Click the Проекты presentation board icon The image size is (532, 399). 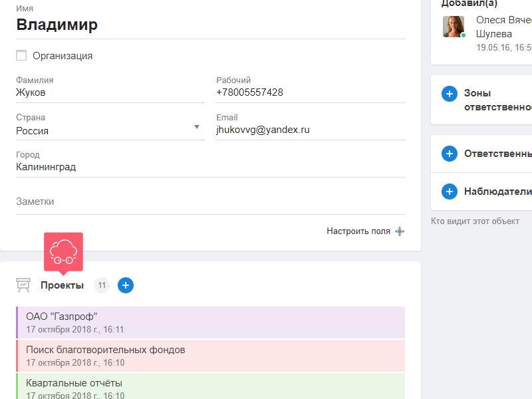tap(23, 285)
